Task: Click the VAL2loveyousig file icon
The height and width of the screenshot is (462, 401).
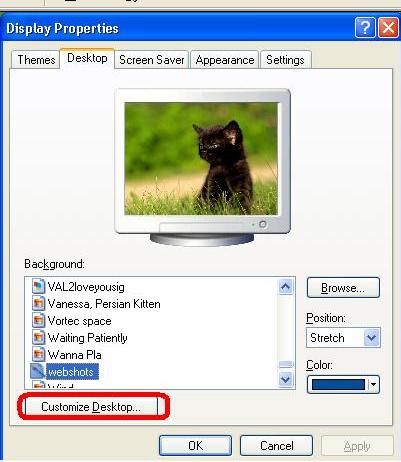Action: point(38,287)
